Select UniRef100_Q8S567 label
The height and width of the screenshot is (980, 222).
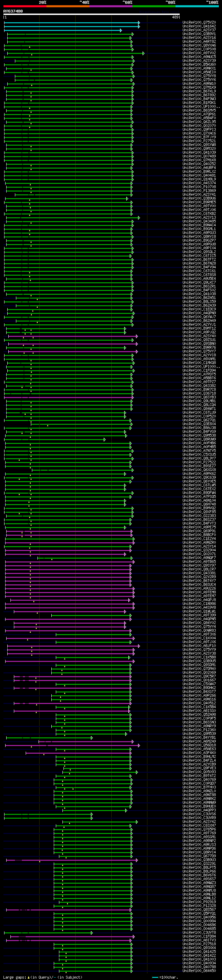(x=199, y=910)
